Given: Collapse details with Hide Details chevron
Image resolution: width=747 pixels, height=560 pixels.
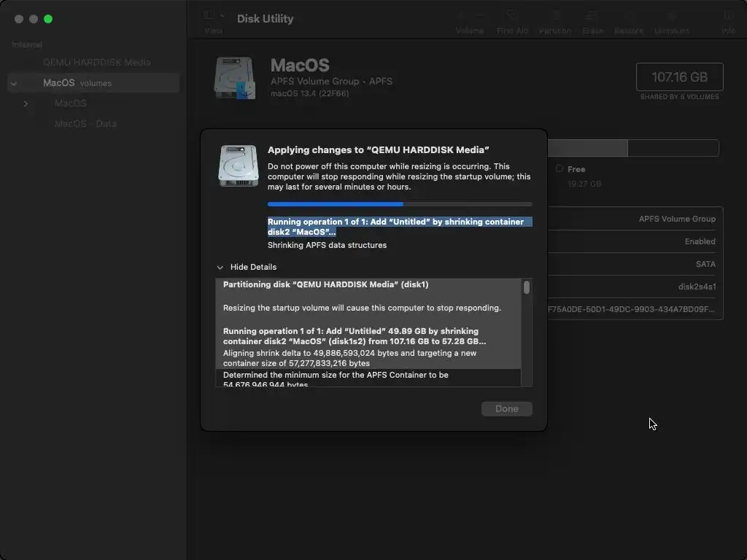Looking at the screenshot, I should click(x=220, y=268).
